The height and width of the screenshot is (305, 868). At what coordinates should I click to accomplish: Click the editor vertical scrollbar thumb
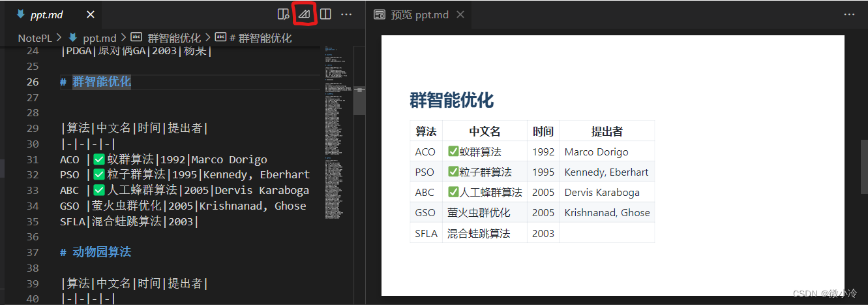click(x=359, y=101)
